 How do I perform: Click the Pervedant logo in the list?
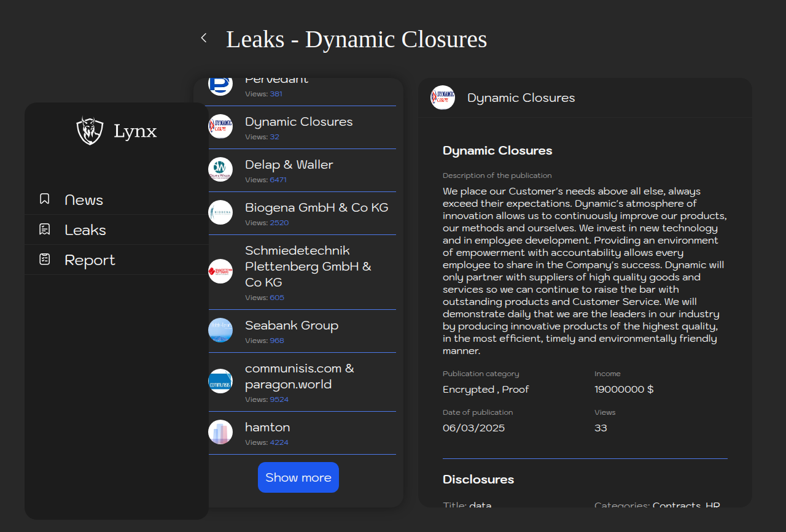[x=220, y=85]
